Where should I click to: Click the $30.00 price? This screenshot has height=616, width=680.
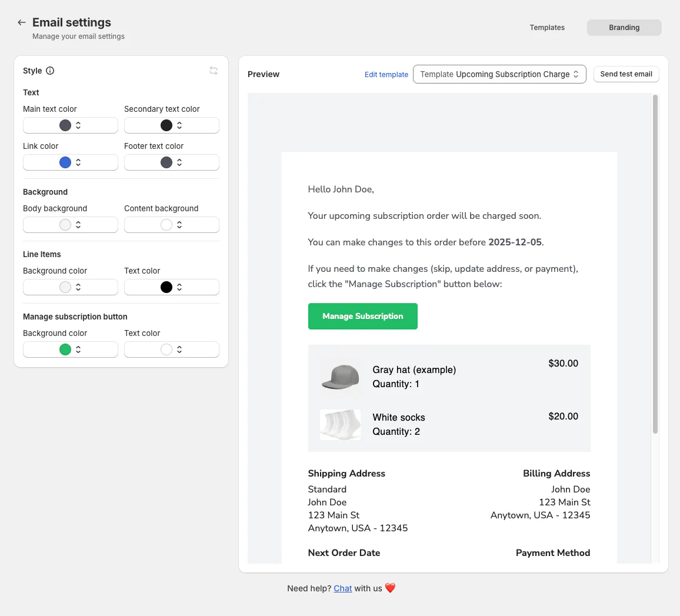[x=563, y=363]
